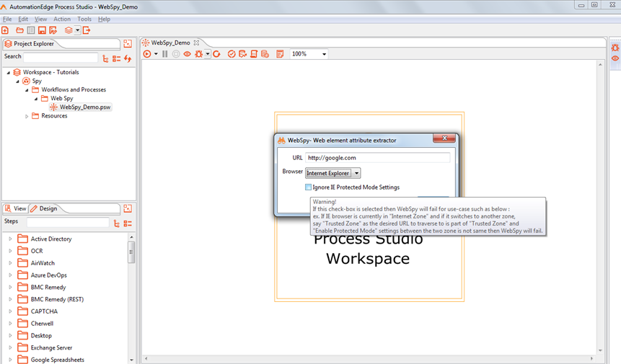
Task: Click the workspace layers icon in main toolbar
Action: tap(69, 30)
